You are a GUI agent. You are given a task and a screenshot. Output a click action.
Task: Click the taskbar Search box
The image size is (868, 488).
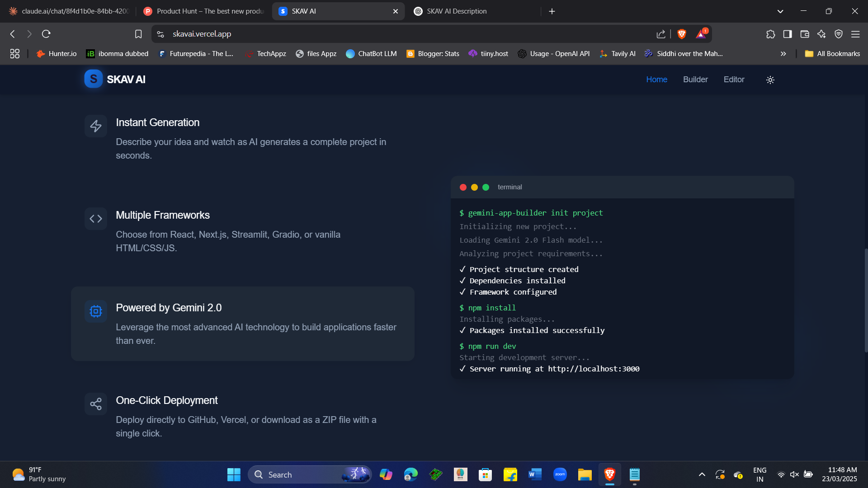pos(310,474)
